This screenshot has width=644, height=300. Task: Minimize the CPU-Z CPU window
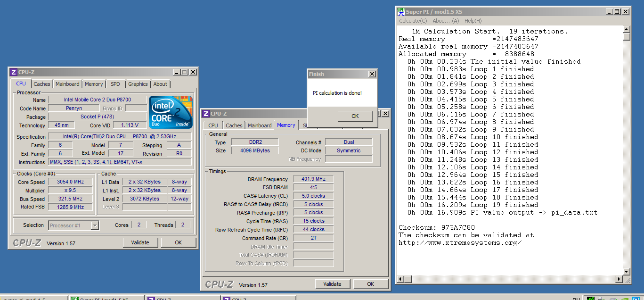coord(177,72)
